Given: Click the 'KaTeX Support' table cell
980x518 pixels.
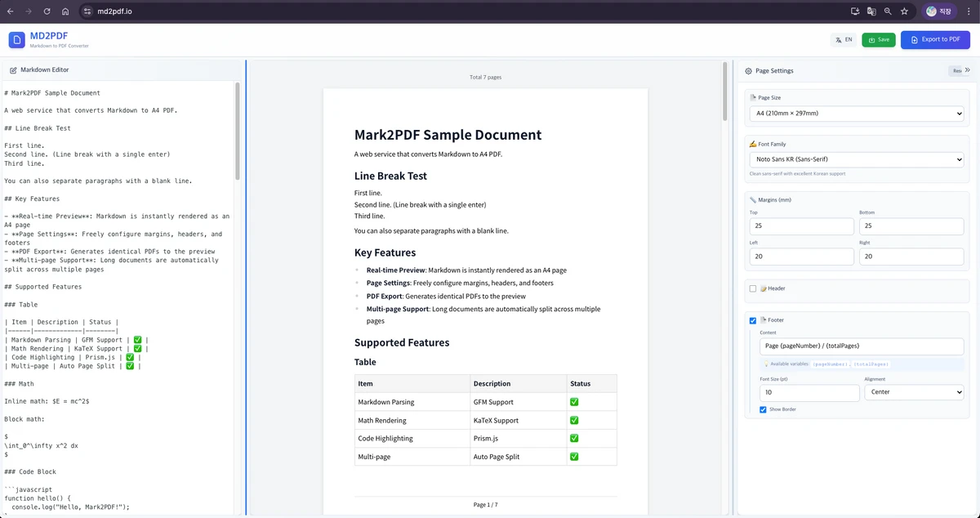Looking at the screenshot, I should click(x=517, y=420).
